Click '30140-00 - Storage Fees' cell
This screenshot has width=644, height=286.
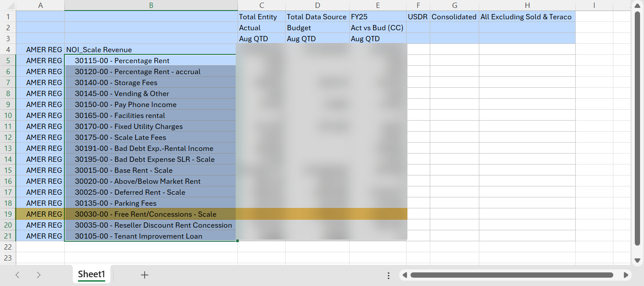151,82
